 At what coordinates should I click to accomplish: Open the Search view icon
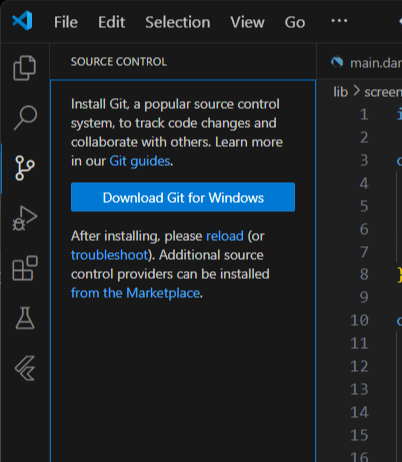point(25,118)
